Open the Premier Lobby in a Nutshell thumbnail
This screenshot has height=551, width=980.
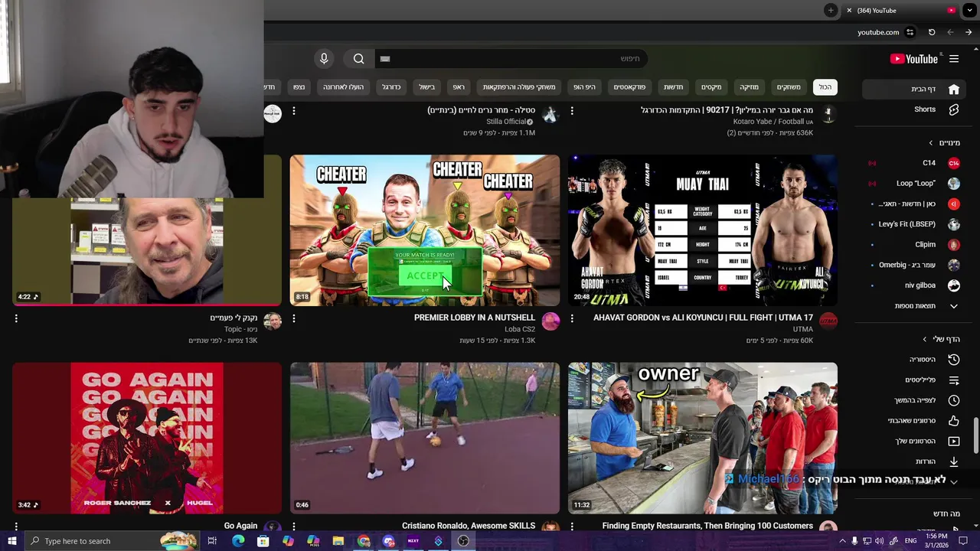click(425, 230)
